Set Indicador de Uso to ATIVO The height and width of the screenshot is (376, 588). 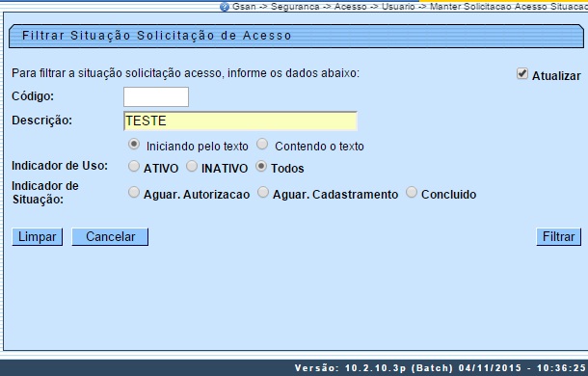tap(133, 166)
